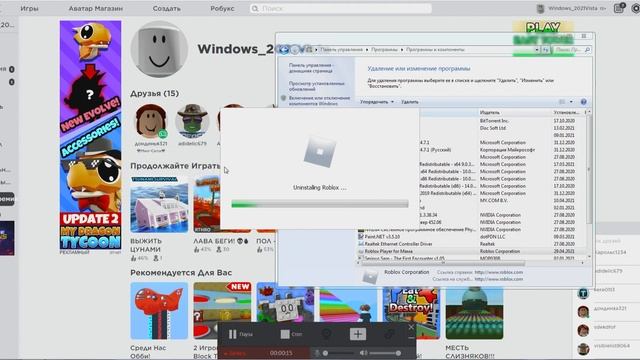Mute the speaker icon in the recorder
Image resolution: width=640 pixels, height=360 pixels.
point(363,353)
